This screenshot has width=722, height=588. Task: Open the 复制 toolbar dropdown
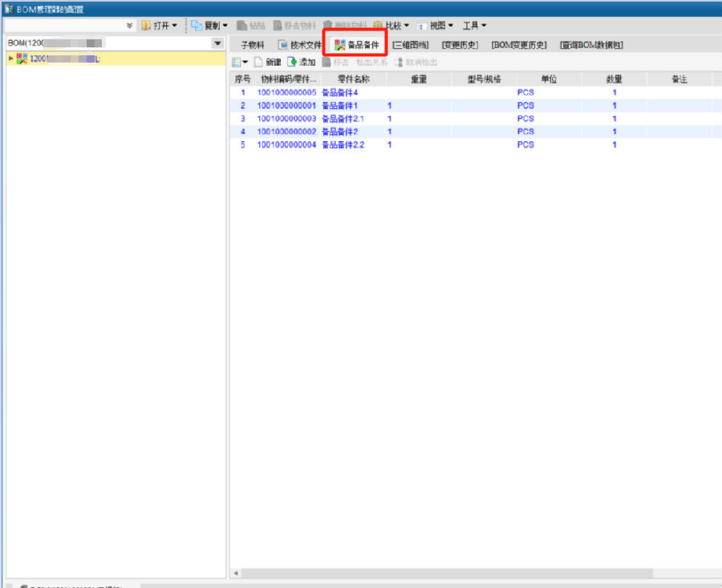pos(209,26)
